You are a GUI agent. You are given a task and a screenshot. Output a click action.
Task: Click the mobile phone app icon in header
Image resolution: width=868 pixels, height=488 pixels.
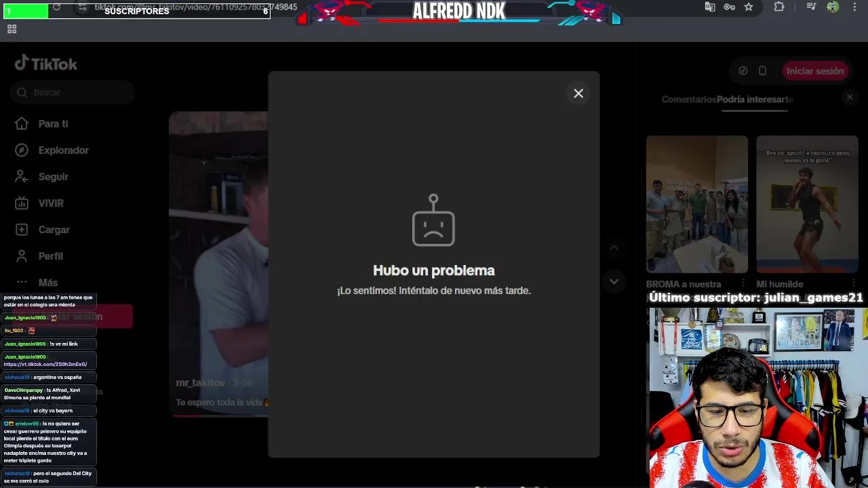pos(762,71)
